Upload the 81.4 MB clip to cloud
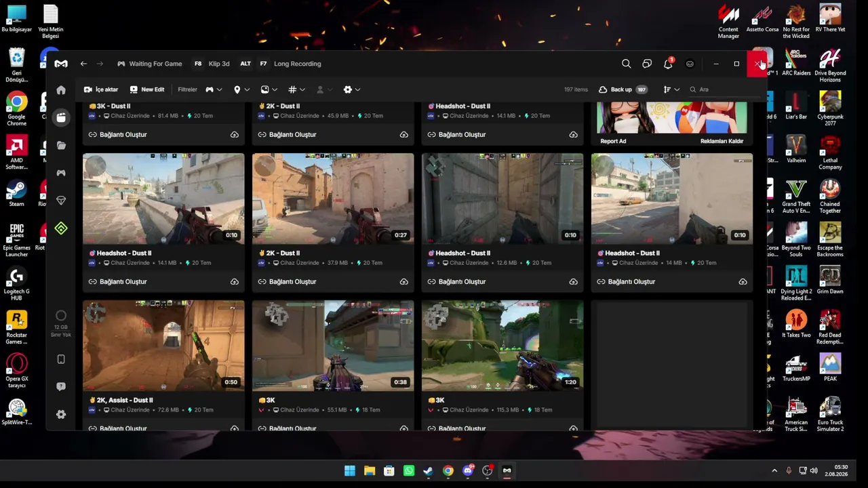This screenshot has width=868, height=488. 235,134
